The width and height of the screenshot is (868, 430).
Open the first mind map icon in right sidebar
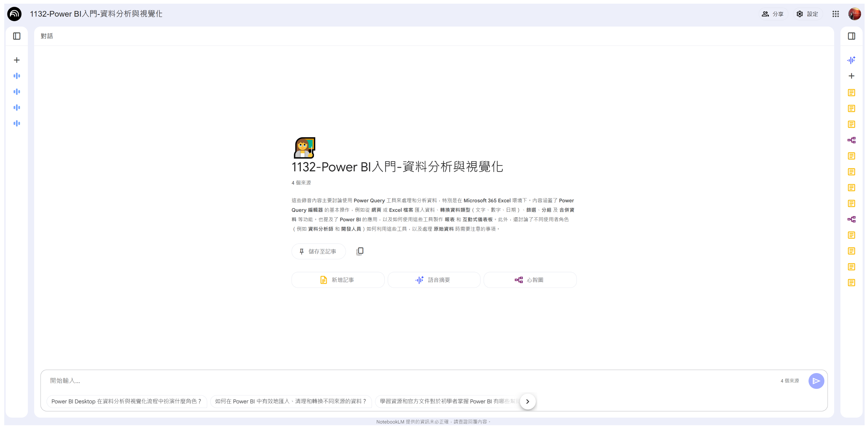point(851,140)
